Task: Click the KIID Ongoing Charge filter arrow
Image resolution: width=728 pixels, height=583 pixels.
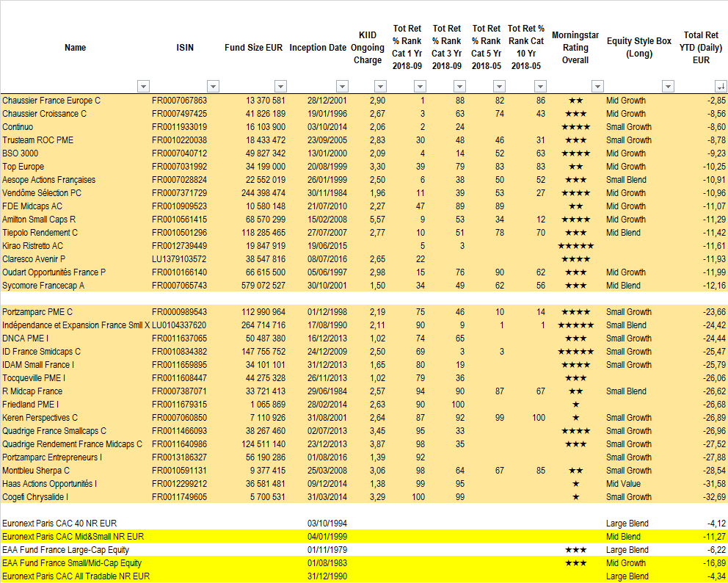Action: [x=380, y=86]
